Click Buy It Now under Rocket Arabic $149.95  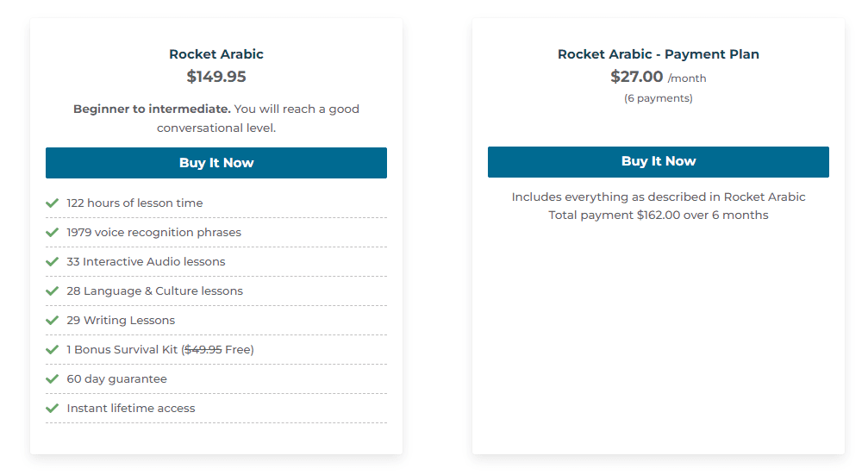coord(216,163)
